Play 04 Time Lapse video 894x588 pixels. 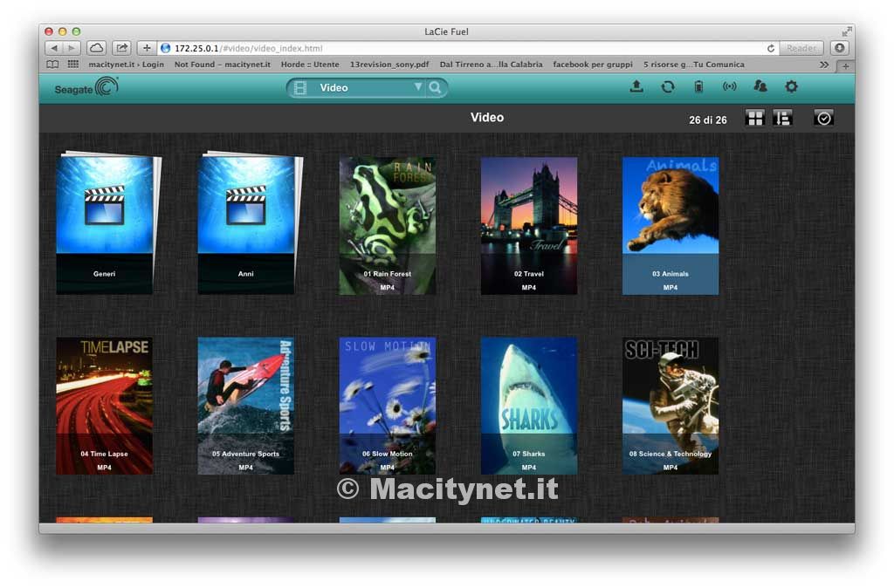point(105,406)
